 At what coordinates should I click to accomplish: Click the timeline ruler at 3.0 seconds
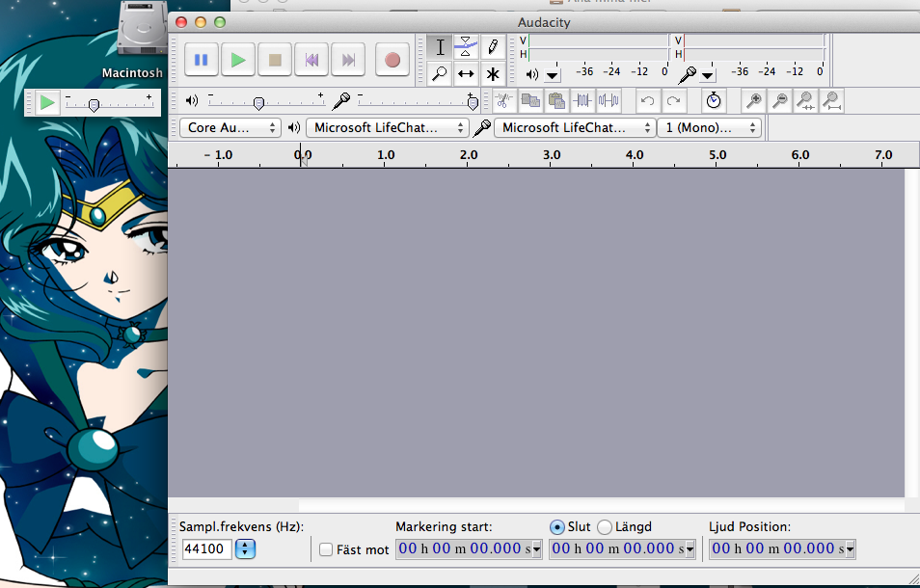(552, 155)
